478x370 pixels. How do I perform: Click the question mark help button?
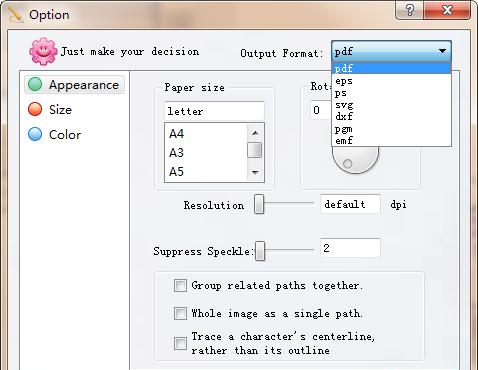[x=410, y=10]
